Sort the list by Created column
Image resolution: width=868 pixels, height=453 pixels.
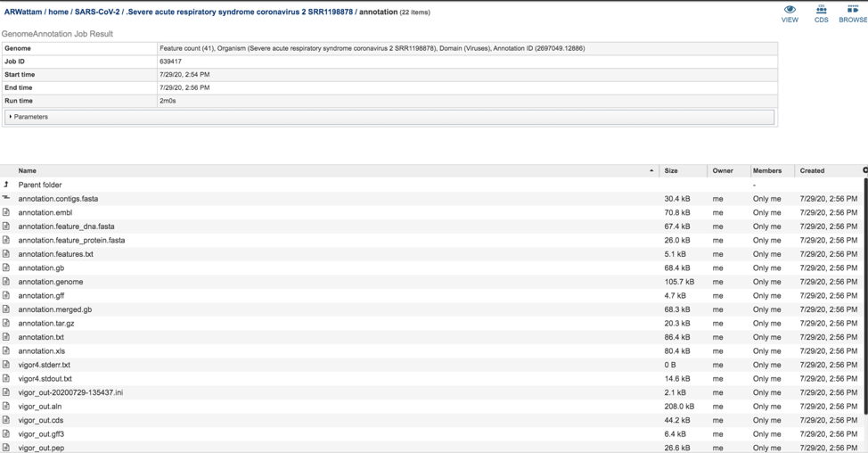(812, 170)
